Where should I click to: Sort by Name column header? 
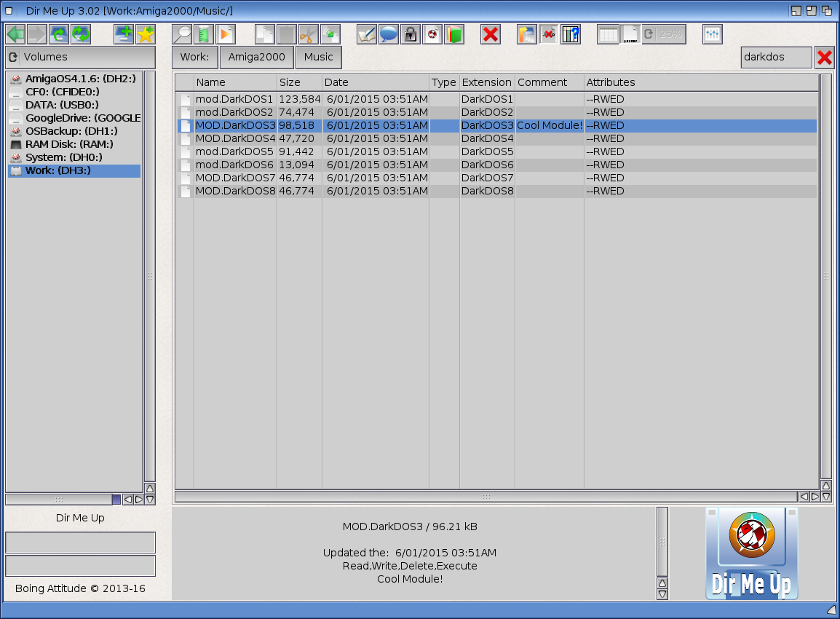235,82
